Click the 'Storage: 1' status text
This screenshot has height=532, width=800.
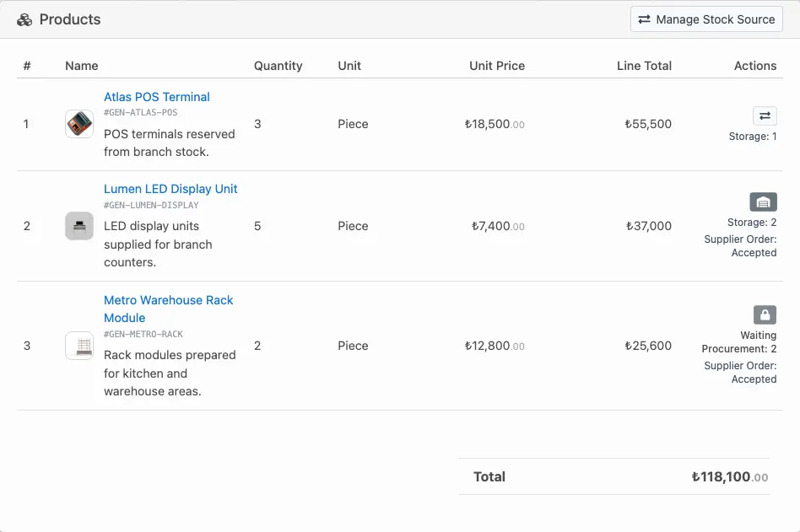pyautogui.click(x=753, y=137)
